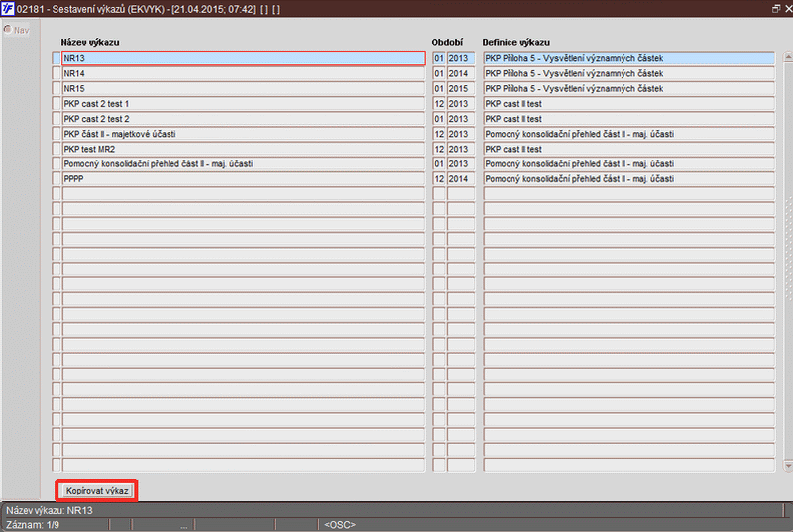Click the Období column header
793x532 pixels.
coord(447,42)
